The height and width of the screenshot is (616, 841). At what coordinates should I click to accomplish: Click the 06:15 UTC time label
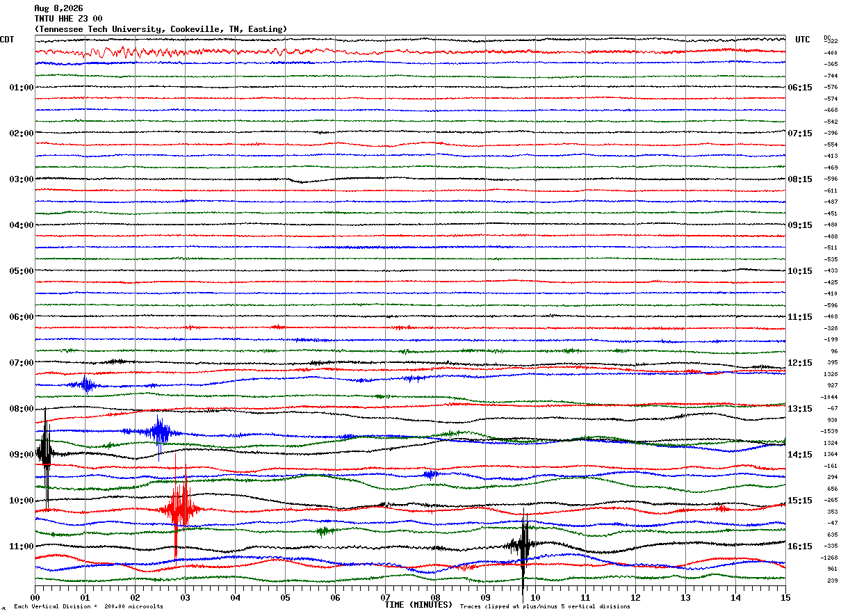[800, 88]
